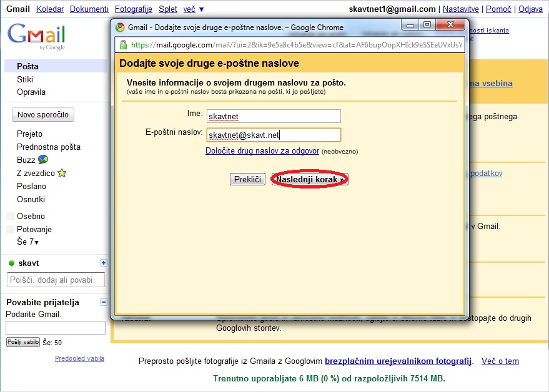549x392 pixels.
Task: Open brezplačnim urejevalnikom fotografij link
Action: click(398, 361)
